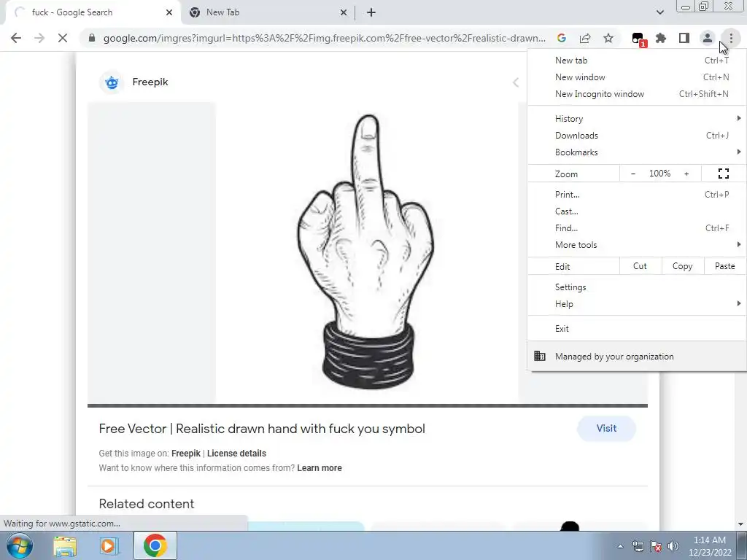Open Downloads from the menu
The width and height of the screenshot is (747, 560).
pyautogui.click(x=637, y=135)
